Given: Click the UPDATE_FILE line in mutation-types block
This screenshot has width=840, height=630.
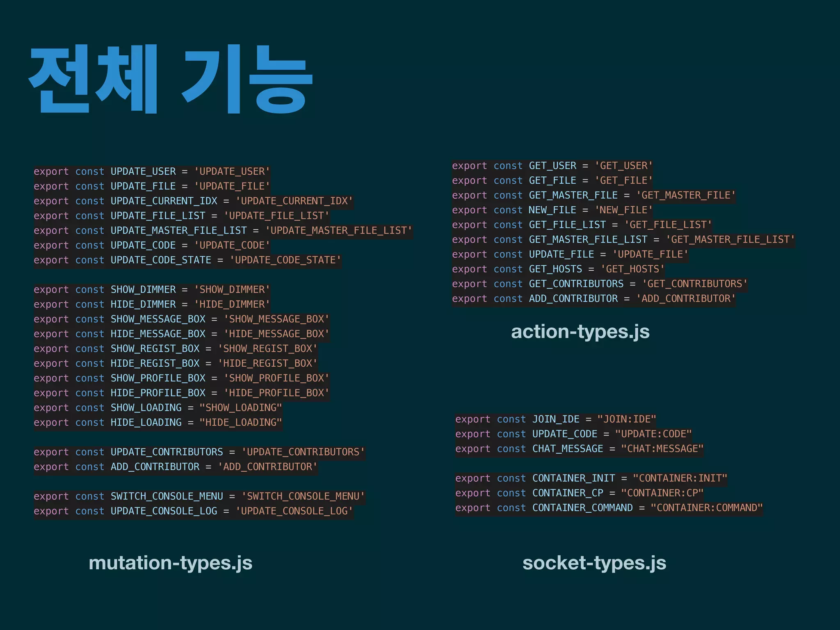Looking at the screenshot, I should (152, 186).
